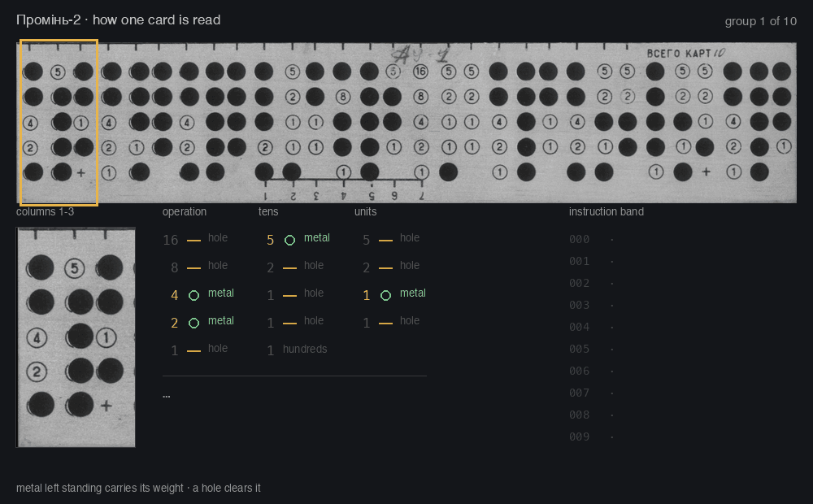Click the green metal circle beside tens weight 5
This screenshot has width=813, height=504.
pos(290,240)
